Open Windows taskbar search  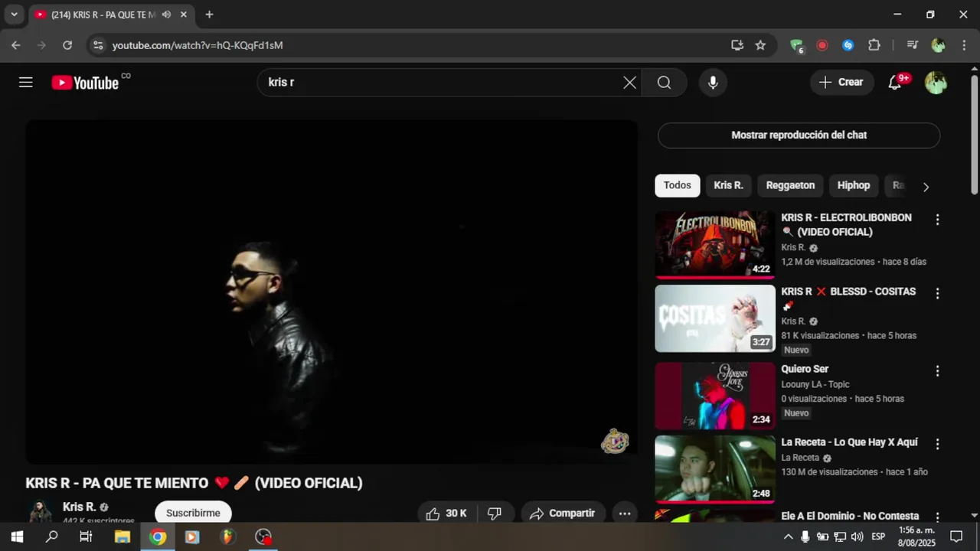click(x=51, y=536)
